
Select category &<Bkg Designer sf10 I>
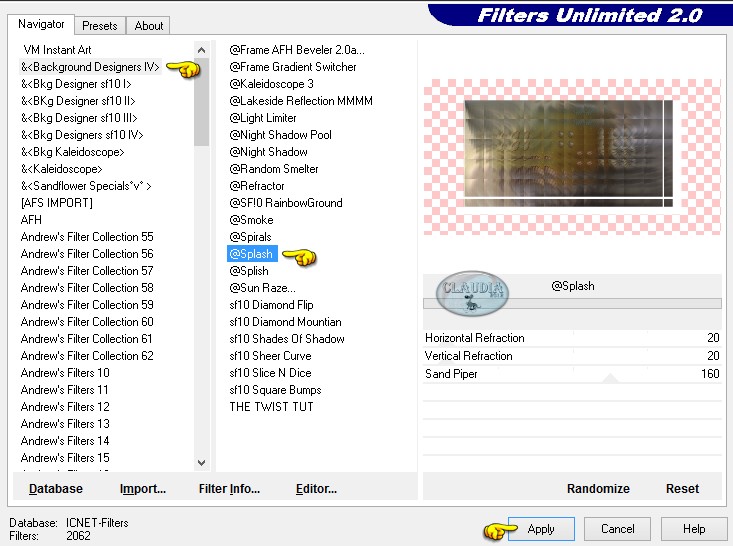point(76,84)
